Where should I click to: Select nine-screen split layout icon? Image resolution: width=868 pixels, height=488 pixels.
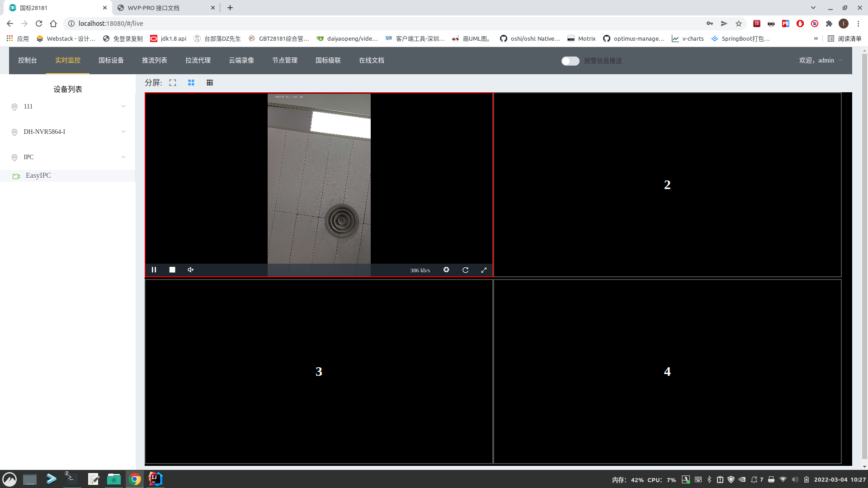(x=210, y=83)
